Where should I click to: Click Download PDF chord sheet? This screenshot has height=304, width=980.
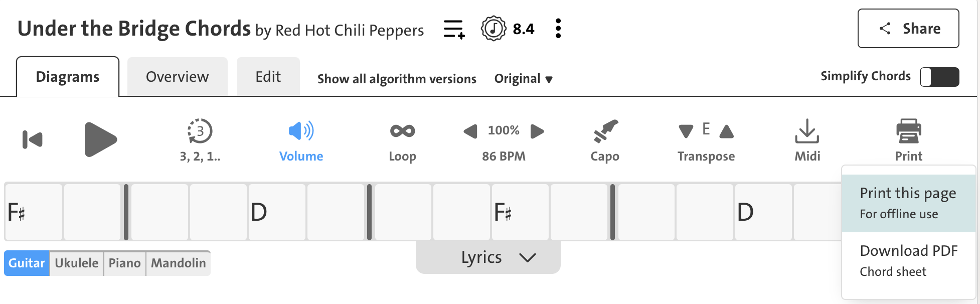[908, 260]
